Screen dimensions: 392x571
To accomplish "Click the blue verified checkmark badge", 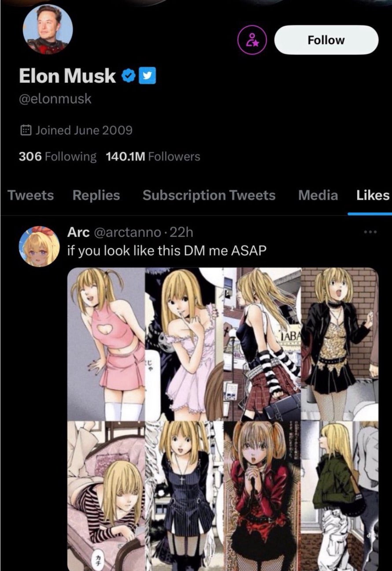I will coord(127,76).
